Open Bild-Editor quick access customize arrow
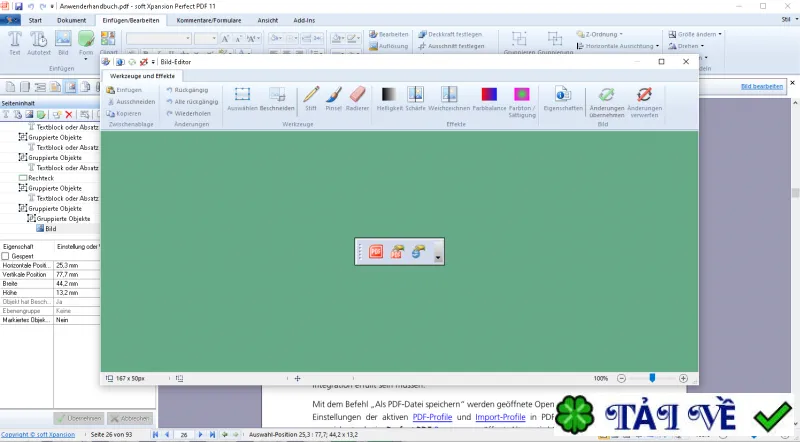This screenshot has width=800, height=442. point(153,62)
